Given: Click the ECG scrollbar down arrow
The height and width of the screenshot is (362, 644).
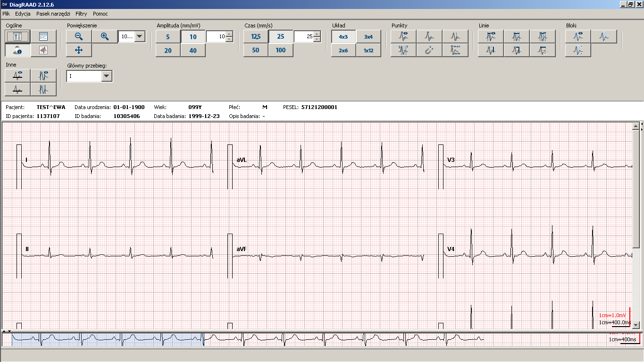Looking at the screenshot, I should [636, 325].
